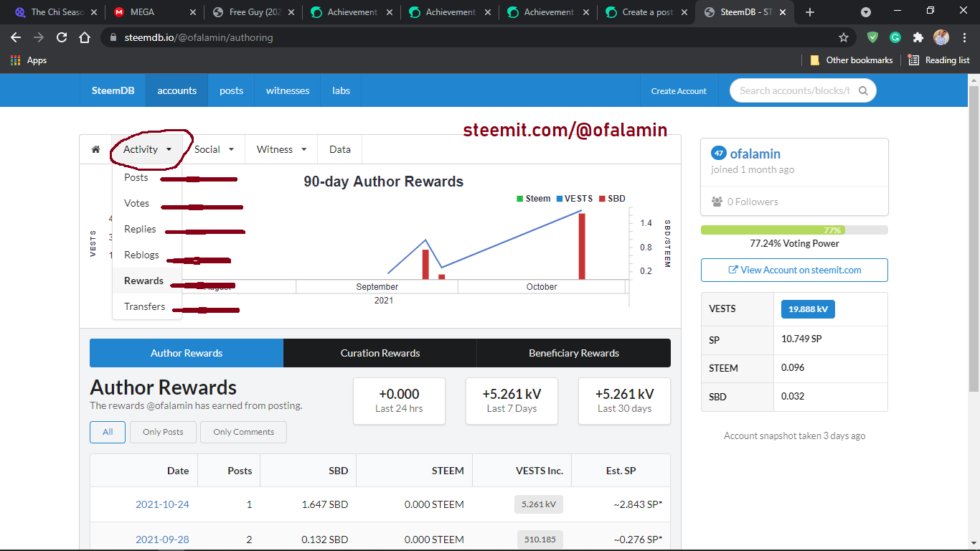
Task: Toggle the VESTS series in chart legend
Action: pyautogui.click(x=574, y=199)
